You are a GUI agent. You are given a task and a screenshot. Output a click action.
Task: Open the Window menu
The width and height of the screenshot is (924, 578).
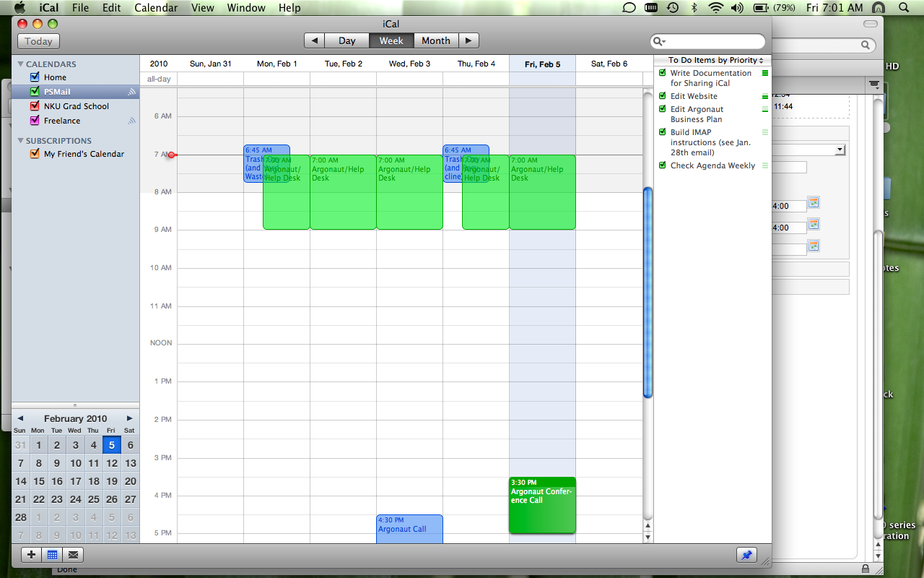pyautogui.click(x=246, y=8)
